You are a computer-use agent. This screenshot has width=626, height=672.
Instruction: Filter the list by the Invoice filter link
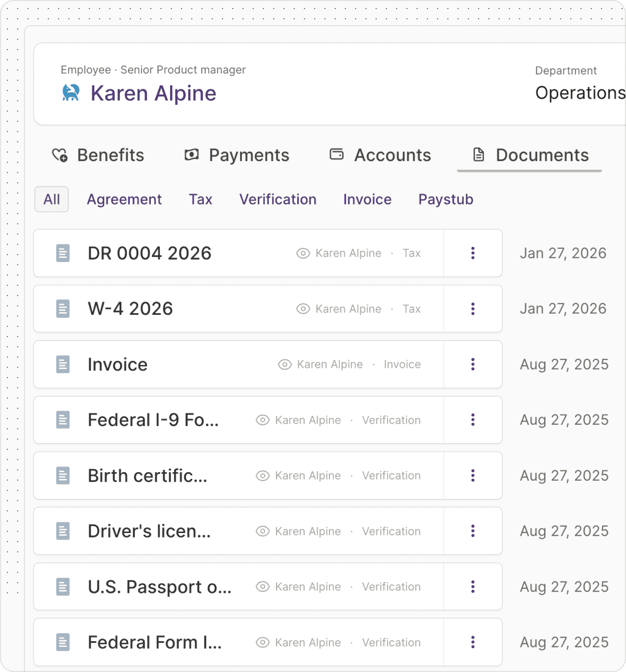[x=368, y=199]
